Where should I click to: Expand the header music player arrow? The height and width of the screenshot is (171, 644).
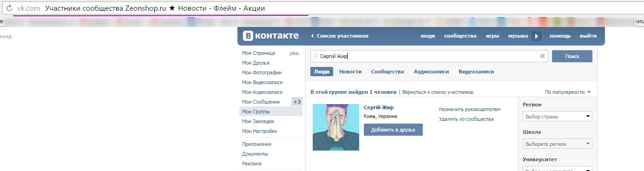pos(537,36)
